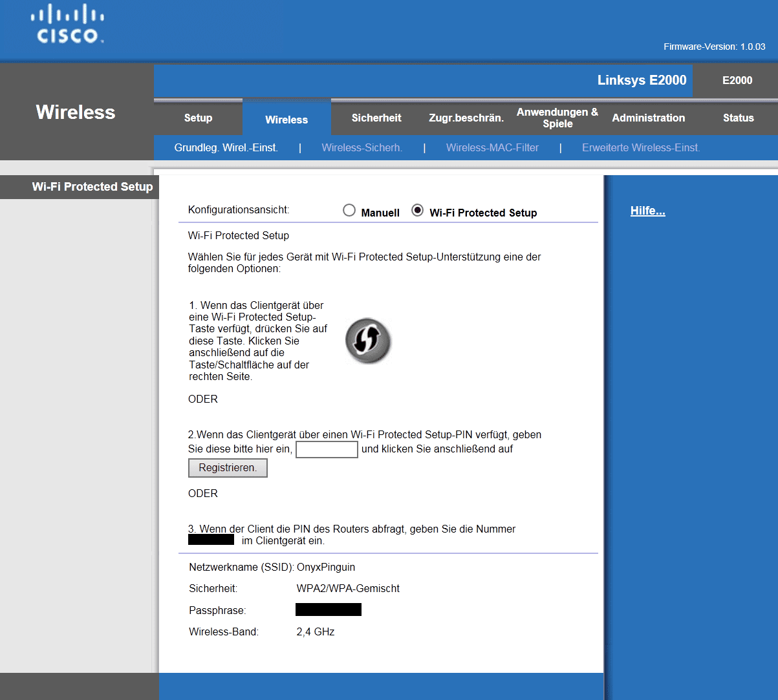Select the Wi-Fi Protected Setup radio button

(418, 210)
